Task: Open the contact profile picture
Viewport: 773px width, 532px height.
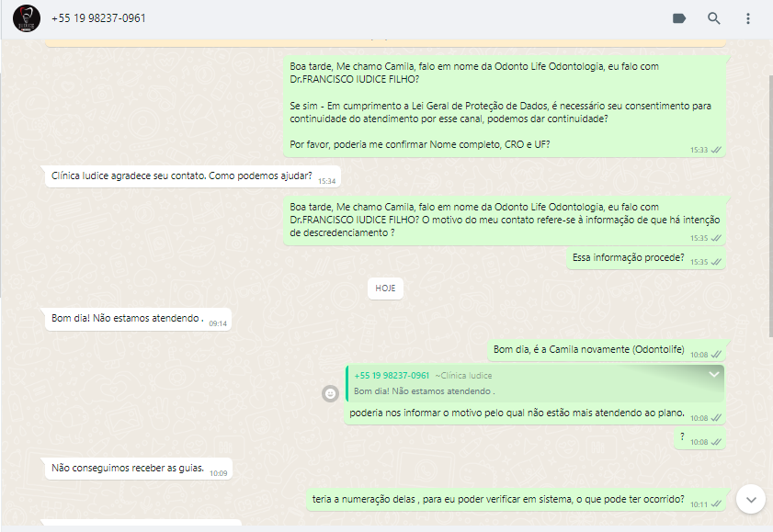Action: tap(26, 18)
